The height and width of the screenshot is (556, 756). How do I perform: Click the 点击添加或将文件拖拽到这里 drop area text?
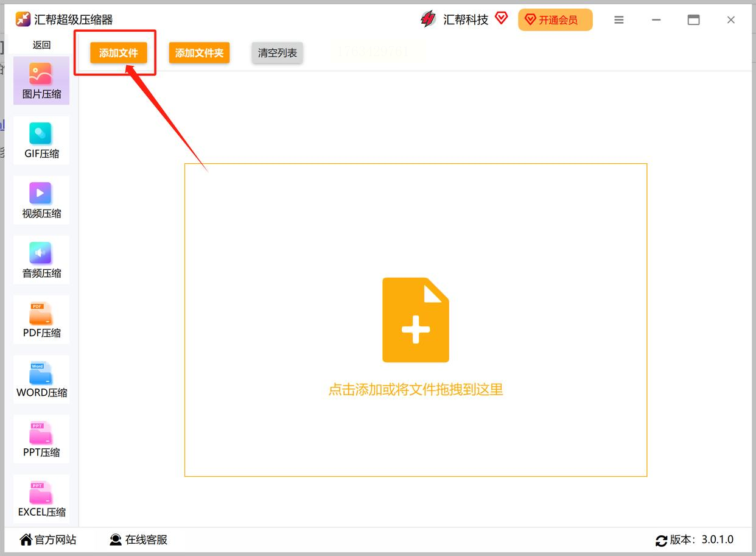coord(416,390)
